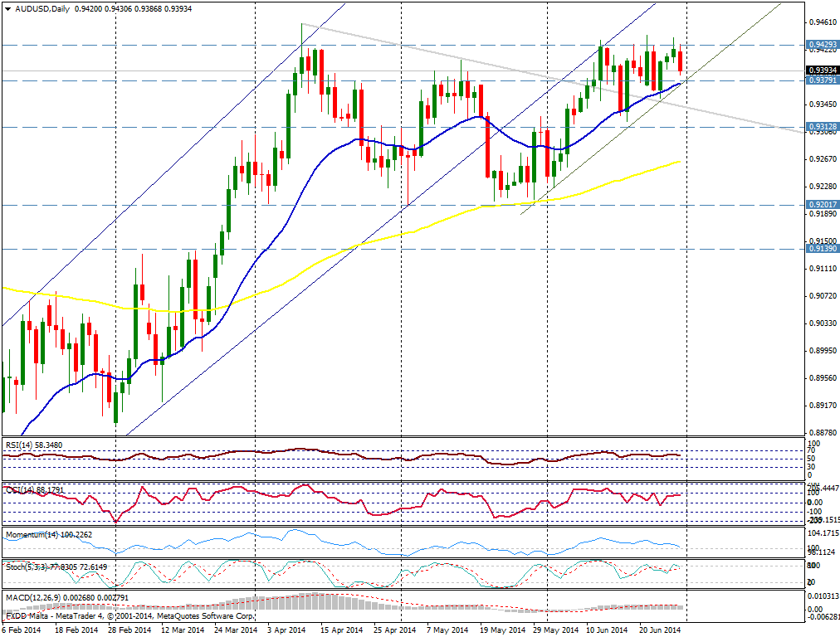The height and width of the screenshot is (637, 840).
Task: Click the 0.91390 price level label
Action: (x=821, y=248)
